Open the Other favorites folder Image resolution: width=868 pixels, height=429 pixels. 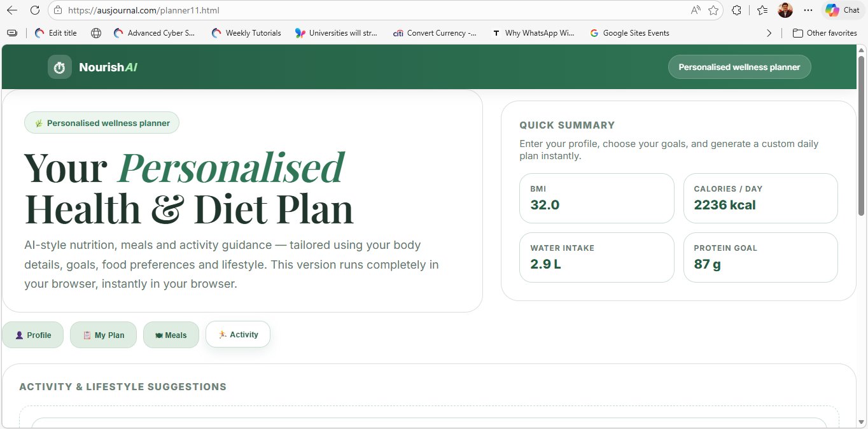click(x=825, y=32)
